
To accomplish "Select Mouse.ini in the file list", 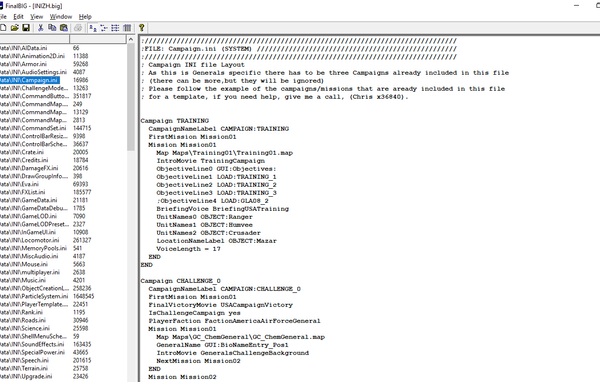I will pos(24,264).
